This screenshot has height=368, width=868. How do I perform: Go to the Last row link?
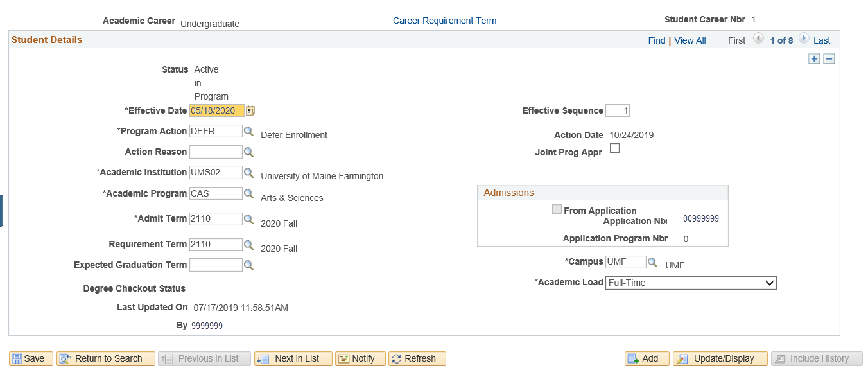click(822, 40)
